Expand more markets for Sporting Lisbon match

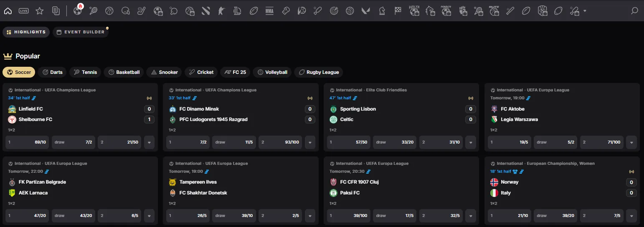tap(471, 142)
